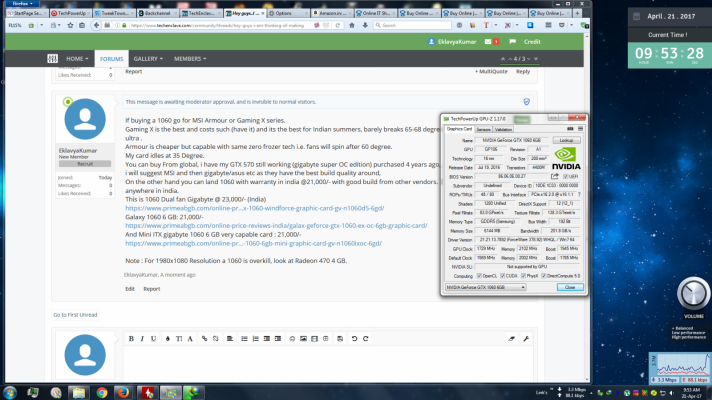Click the moderation shield icon on the post
This screenshot has width=712, height=400.
click(526, 102)
